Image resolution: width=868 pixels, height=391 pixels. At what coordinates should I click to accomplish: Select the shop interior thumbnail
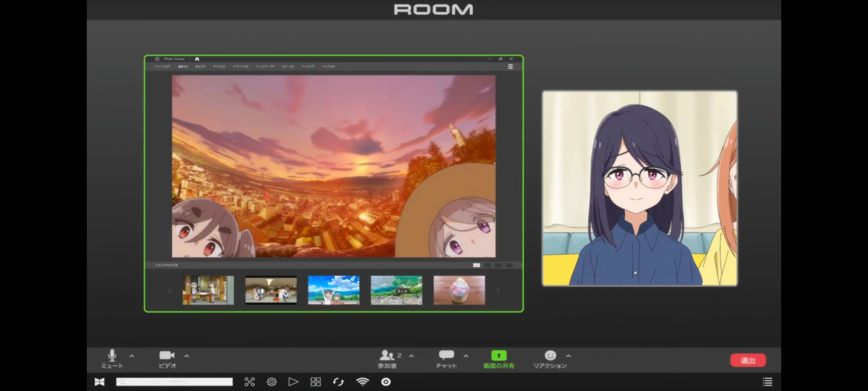208,290
